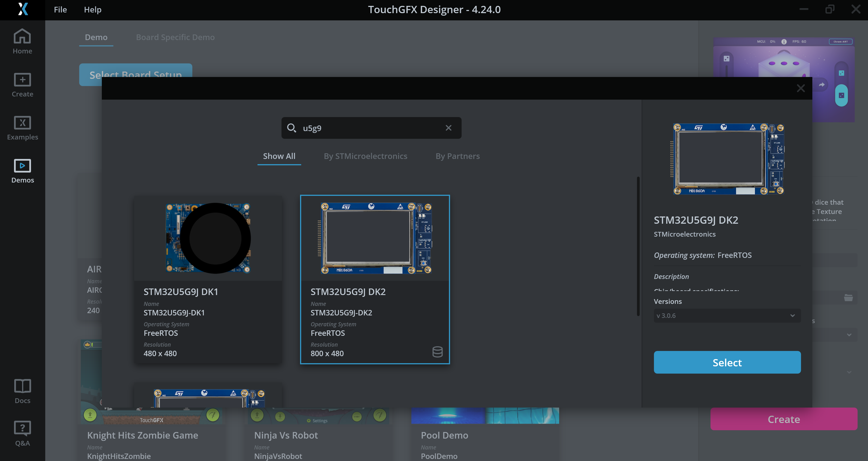Viewport: 868px width, 461px height.
Task: Open the Q&A section in the sidebar
Action: click(x=22, y=433)
